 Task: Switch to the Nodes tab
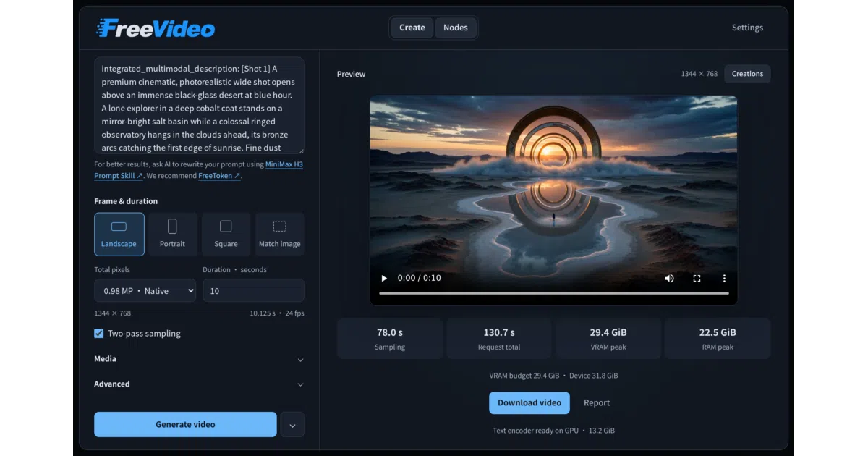point(456,28)
